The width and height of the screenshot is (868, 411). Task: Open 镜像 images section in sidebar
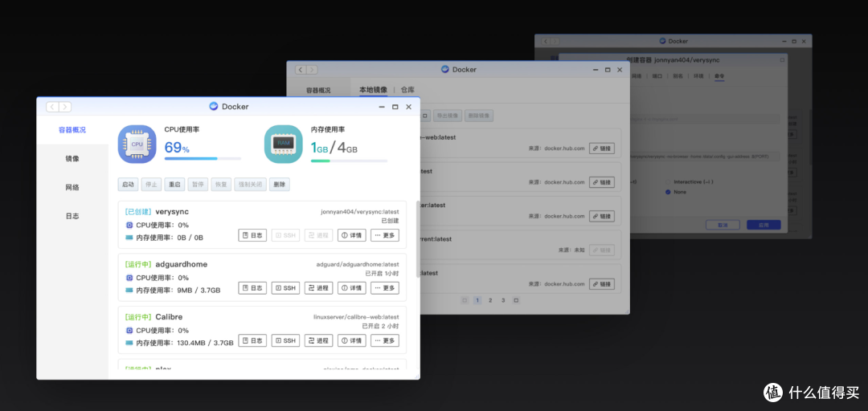[72, 158]
